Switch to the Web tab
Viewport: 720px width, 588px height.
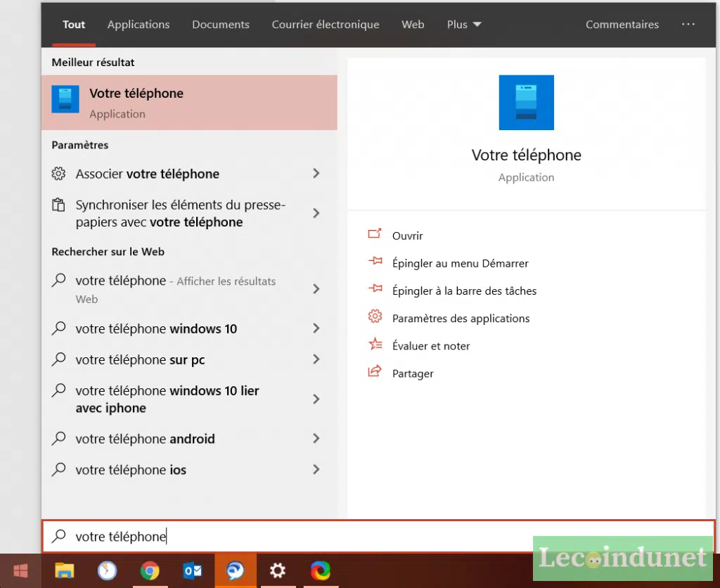(413, 25)
